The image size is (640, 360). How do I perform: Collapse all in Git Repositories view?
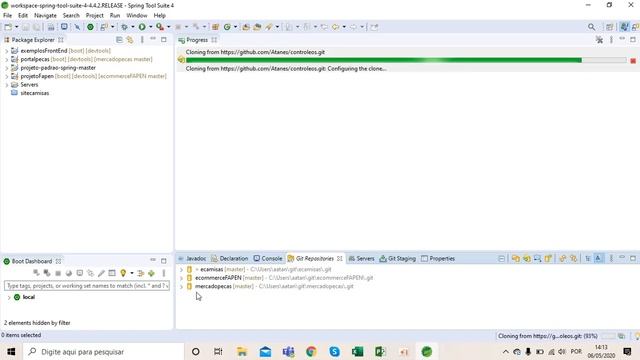(502, 258)
